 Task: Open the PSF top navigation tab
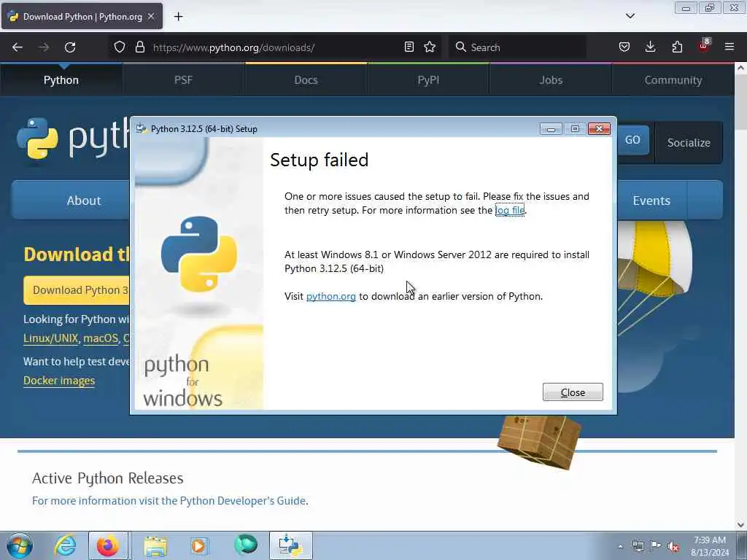183,80
